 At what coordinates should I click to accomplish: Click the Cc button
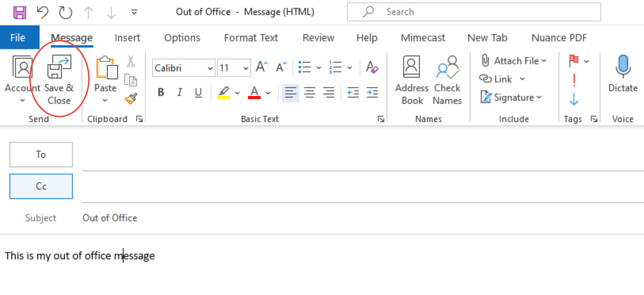click(x=41, y=186)
